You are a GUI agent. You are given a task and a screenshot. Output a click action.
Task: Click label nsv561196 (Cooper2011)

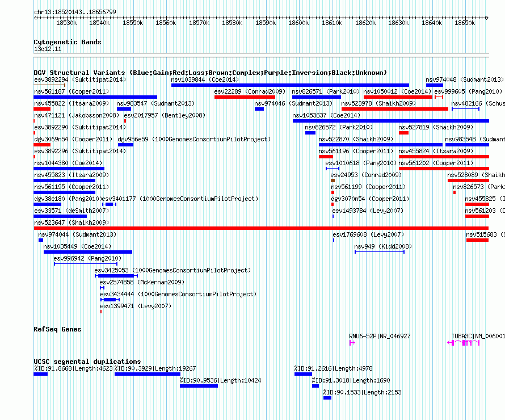[x=356, y=151]
